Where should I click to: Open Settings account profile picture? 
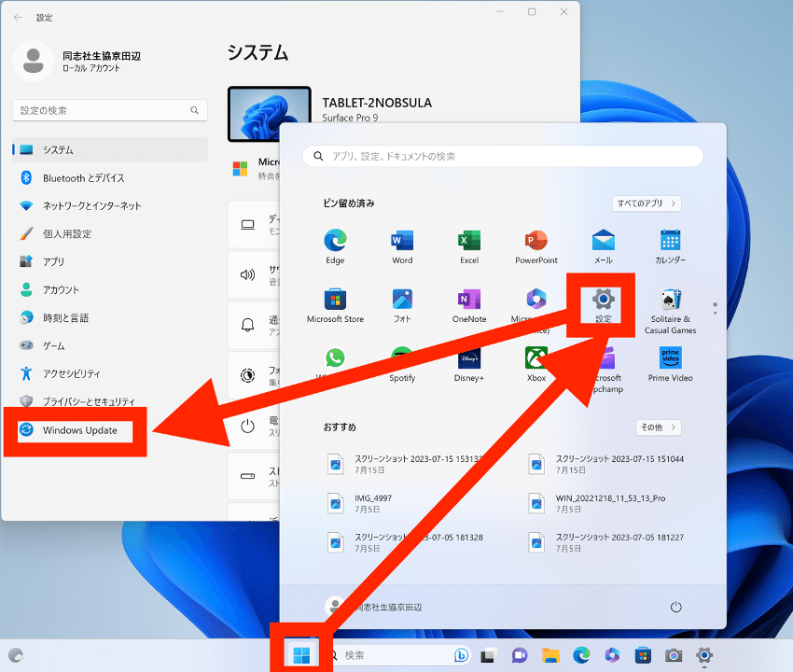[34, 61]
